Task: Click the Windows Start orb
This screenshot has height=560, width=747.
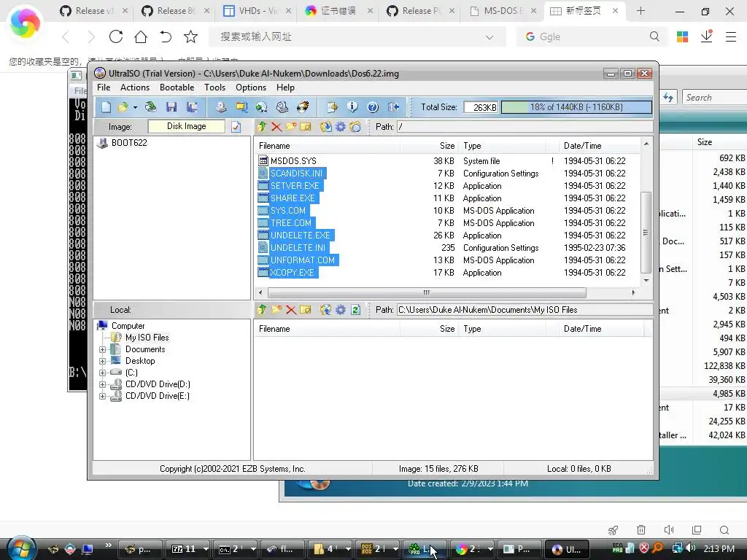Action: pyautogui.click(x=21, y=548)
